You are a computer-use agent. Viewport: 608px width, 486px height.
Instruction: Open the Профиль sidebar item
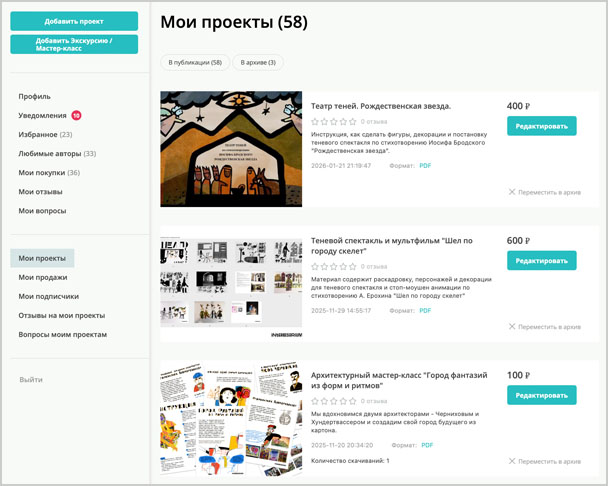pos(35,96)
